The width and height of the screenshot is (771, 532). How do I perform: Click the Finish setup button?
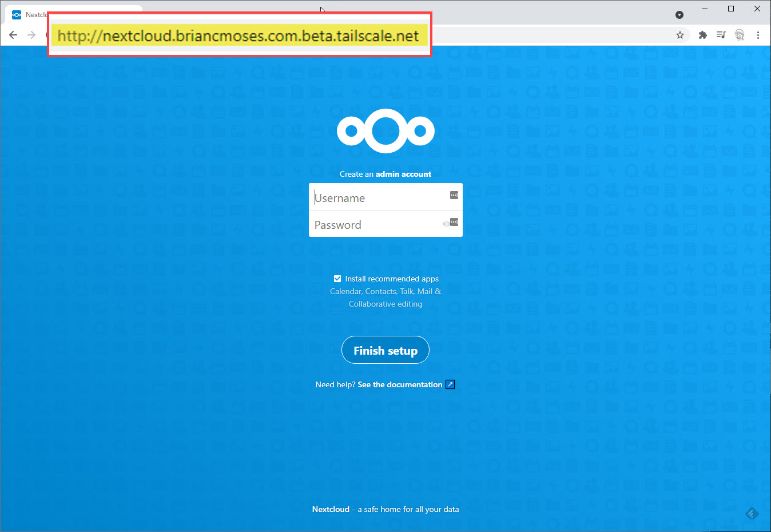(385, 350)
